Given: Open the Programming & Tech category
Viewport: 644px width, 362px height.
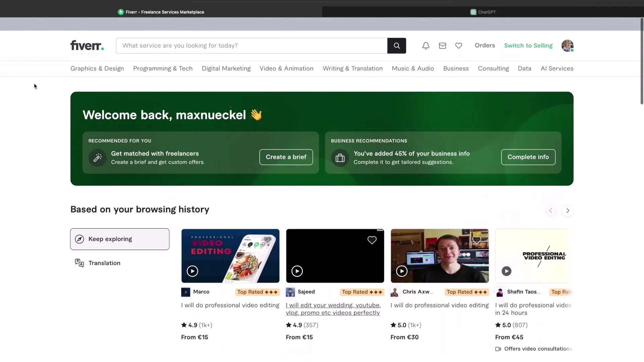Looking at the screenshot, I should click(163, 69).
